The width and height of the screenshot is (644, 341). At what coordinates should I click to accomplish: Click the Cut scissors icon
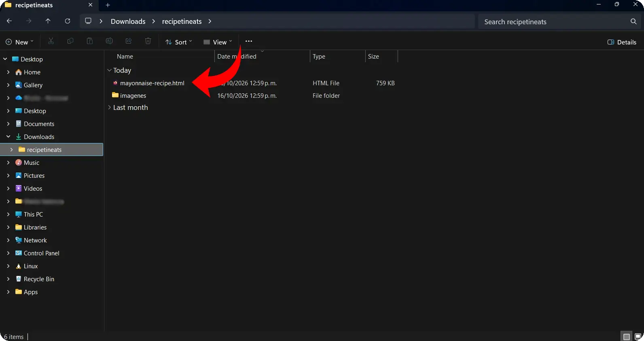[51, 41]
